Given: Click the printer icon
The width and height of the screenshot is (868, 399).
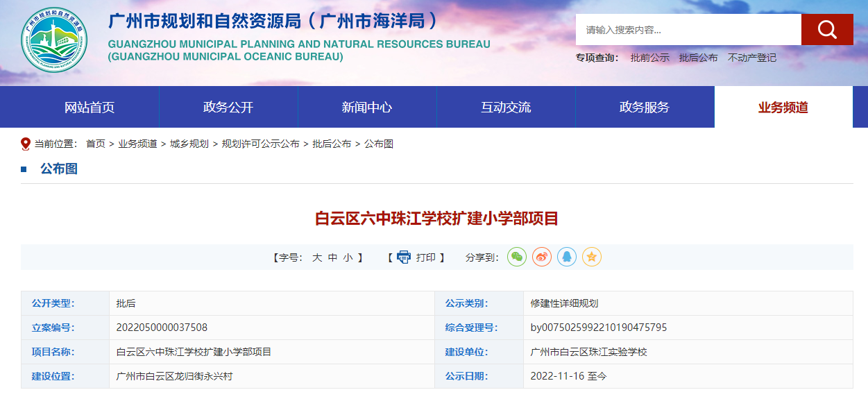Looking at the screenshot, I should (404, 257).
